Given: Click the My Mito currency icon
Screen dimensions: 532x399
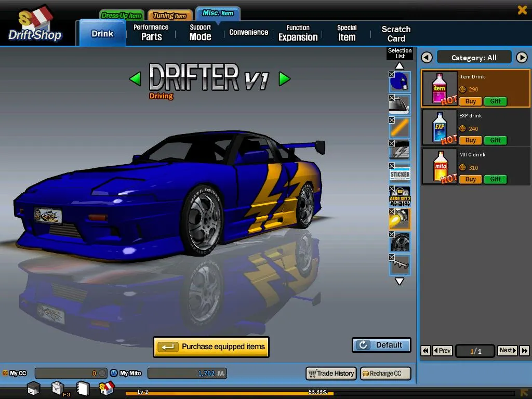Looking at the screenshot, I should [114, 373].
